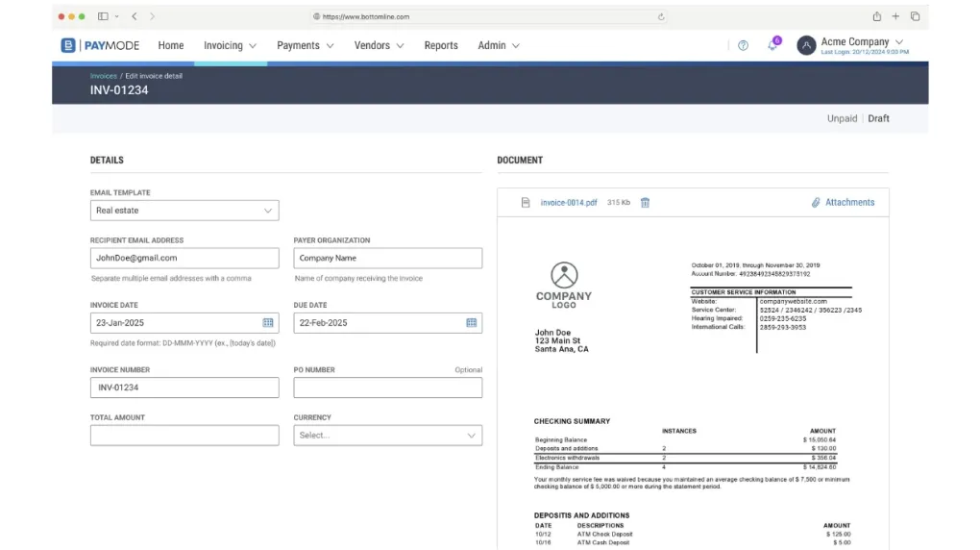The height and width of the screenshot is (550, 980).
Task: Delete invoice-0014.pdf with the trash icon
Action: coord(645,203)
